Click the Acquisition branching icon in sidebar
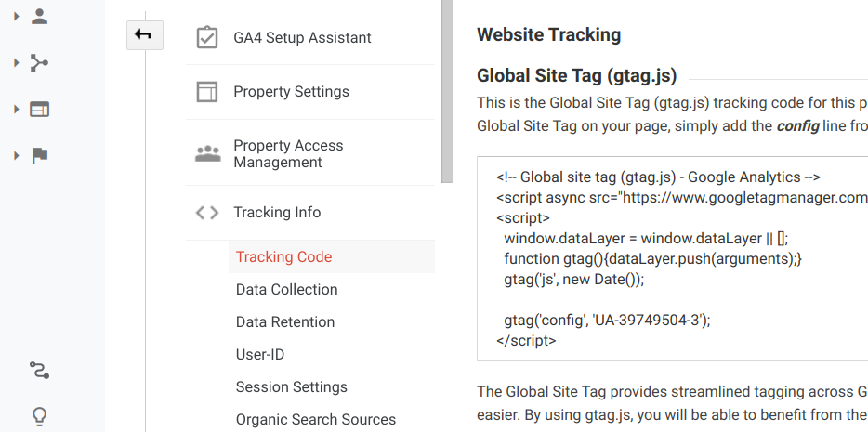This screenshot has width=868, height=432. 39,63
